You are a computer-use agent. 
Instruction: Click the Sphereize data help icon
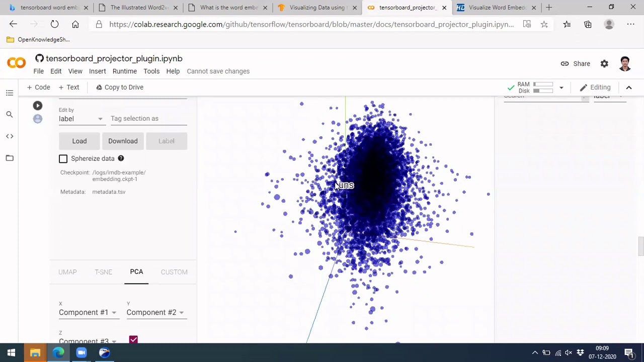[121, 158]
